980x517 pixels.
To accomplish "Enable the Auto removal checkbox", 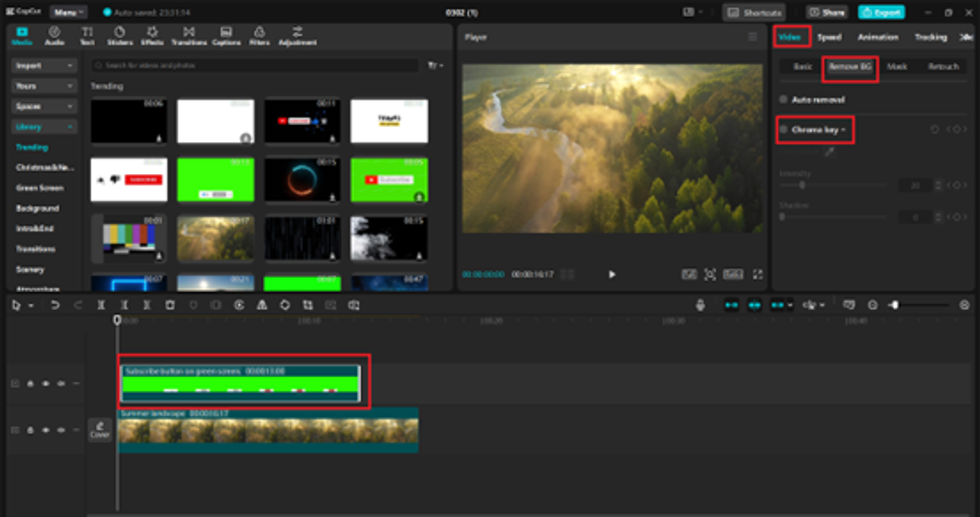I will pos(783,100).
